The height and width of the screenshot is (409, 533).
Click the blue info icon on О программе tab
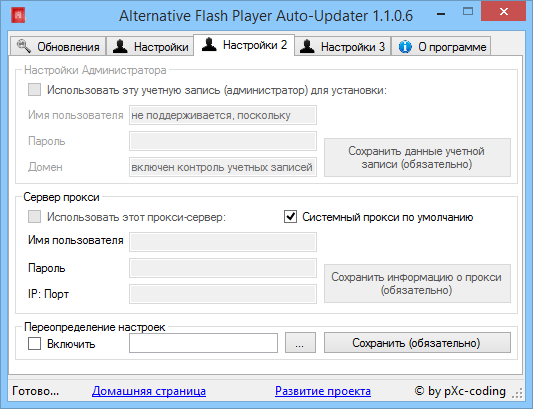[x=405, y=47]
